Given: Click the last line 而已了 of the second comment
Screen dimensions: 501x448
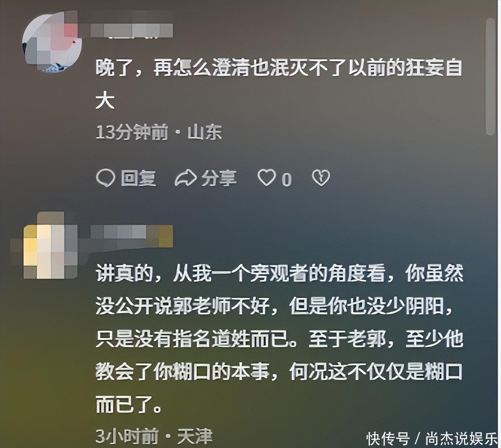Looking at the screenshot, I should [x=129, y=404].
